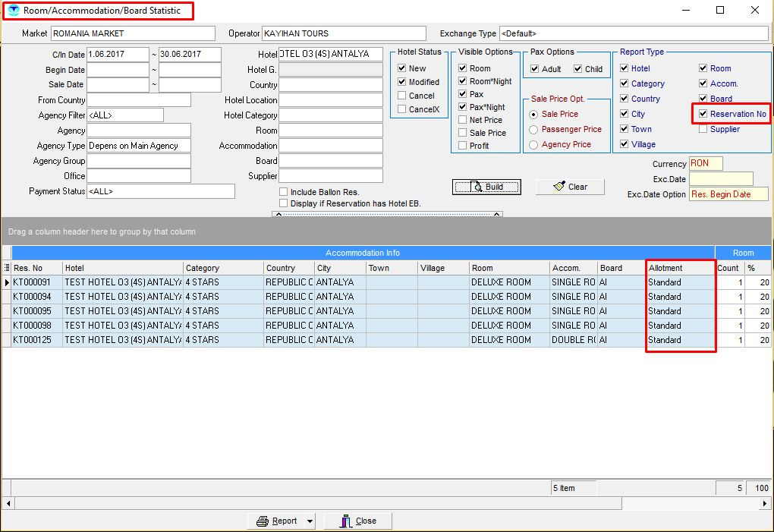774x532 pixels.
Task: Open the Exc.Date Option dropdown
Action: coord(721,194)
